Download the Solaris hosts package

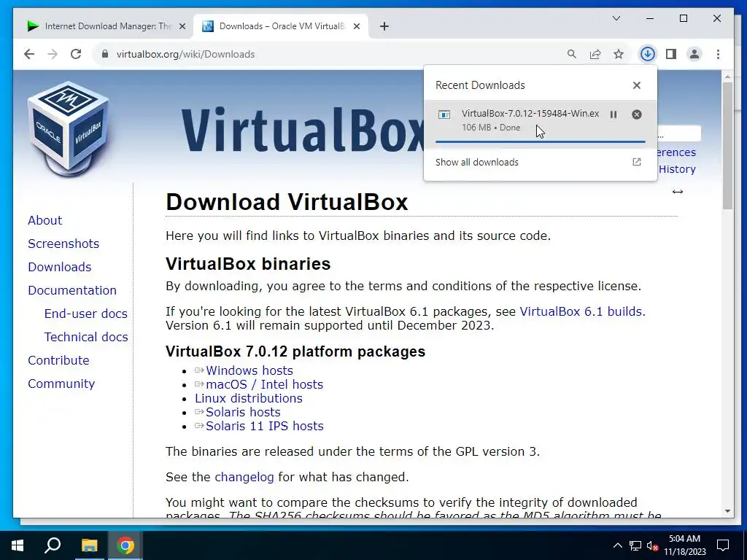tap(243, 412)
